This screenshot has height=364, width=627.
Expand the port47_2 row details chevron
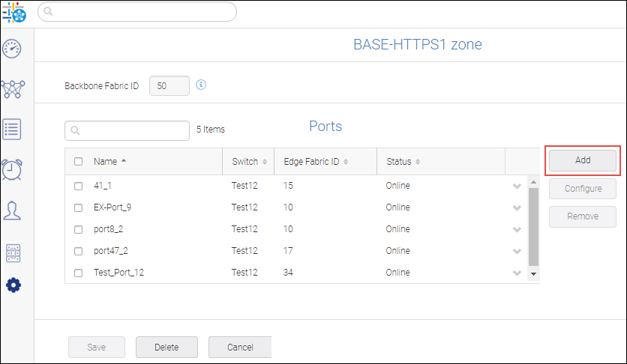[x=517, y=251]
